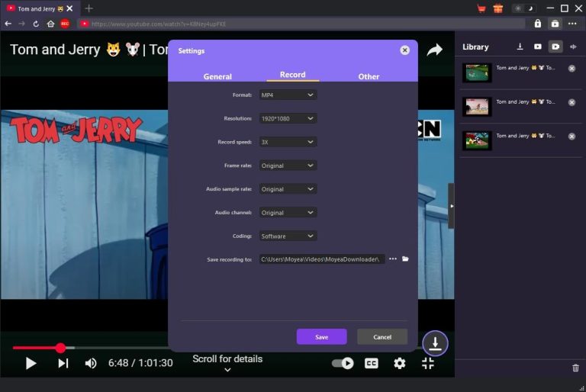Click the red video progress scrubber
Image resolution: width=586 pixels, height=392 pixels.
(x=60, y=348)
